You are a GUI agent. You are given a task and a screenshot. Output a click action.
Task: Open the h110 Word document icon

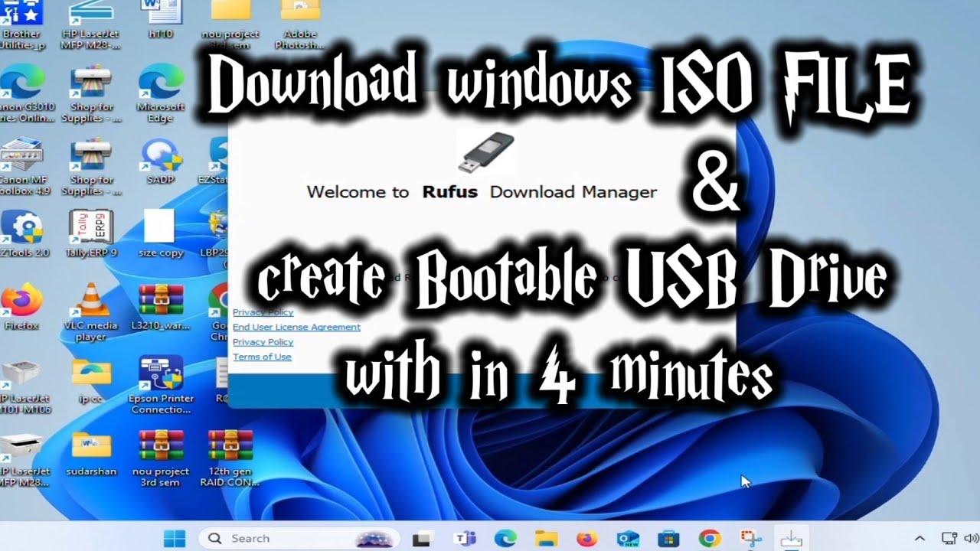161,19
